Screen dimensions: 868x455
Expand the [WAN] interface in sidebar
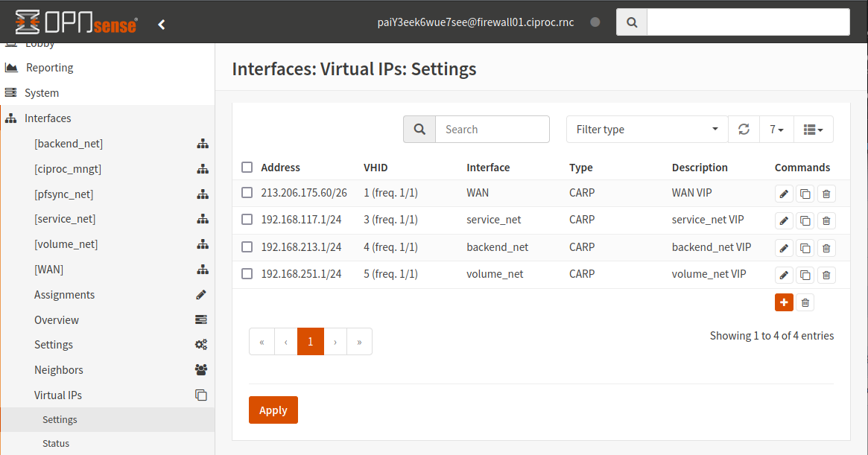[x=203, y=269]
